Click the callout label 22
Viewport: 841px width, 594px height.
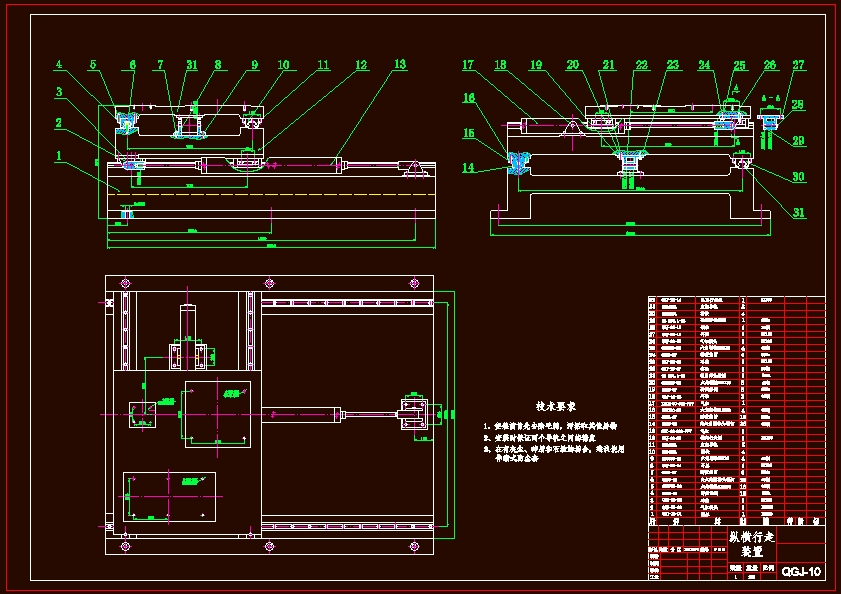tap(641, 65)
